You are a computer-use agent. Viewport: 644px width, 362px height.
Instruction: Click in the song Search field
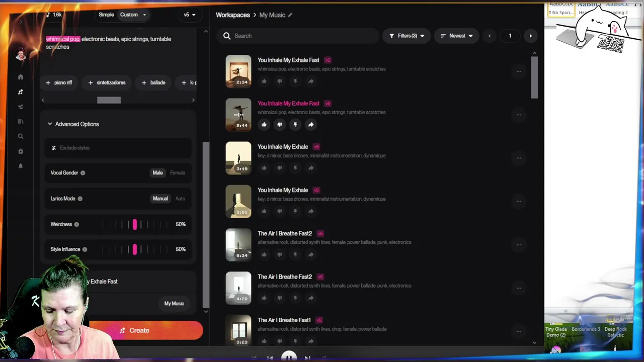(x=298, y=36)
